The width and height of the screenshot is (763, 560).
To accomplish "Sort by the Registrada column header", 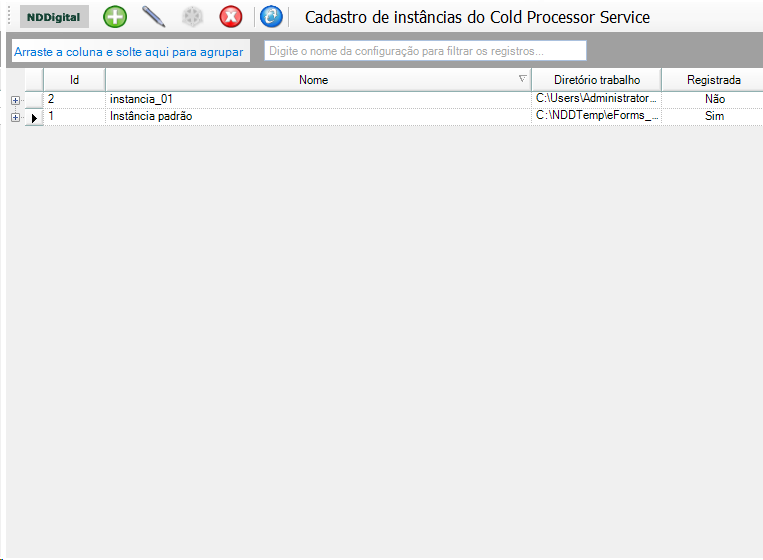I will [713, 80].
